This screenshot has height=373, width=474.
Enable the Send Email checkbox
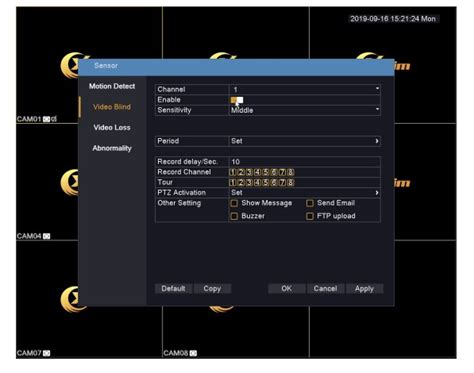pos(310,203)
